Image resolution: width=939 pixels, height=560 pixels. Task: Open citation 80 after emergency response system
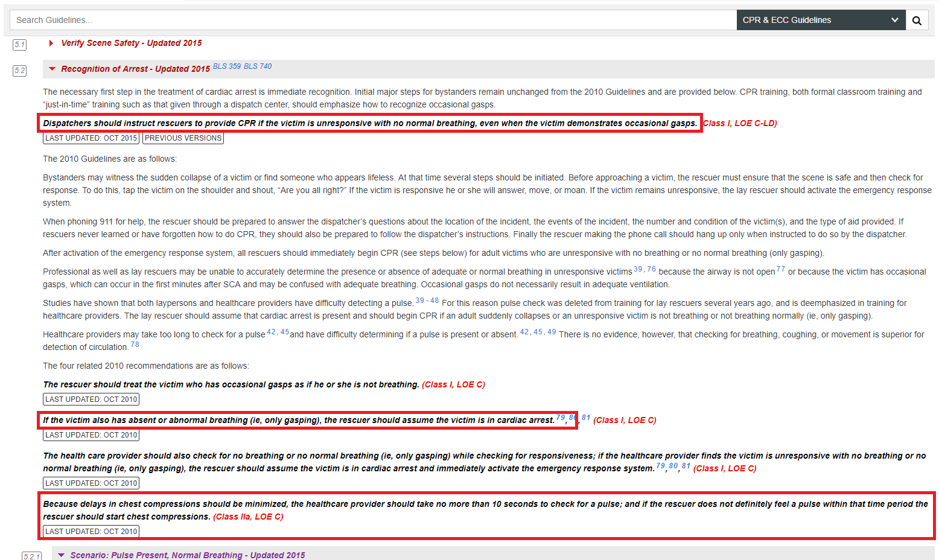[x=673, y=466]
